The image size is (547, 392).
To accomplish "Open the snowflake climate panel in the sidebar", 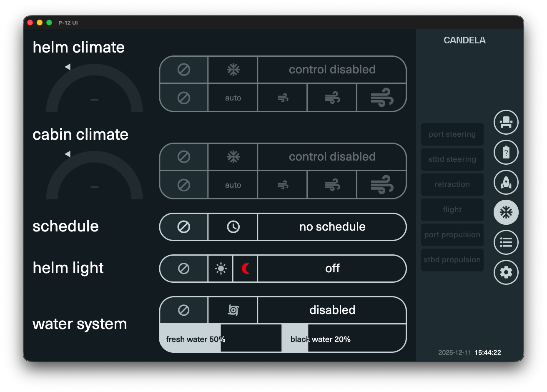I will tap(506, 212).
